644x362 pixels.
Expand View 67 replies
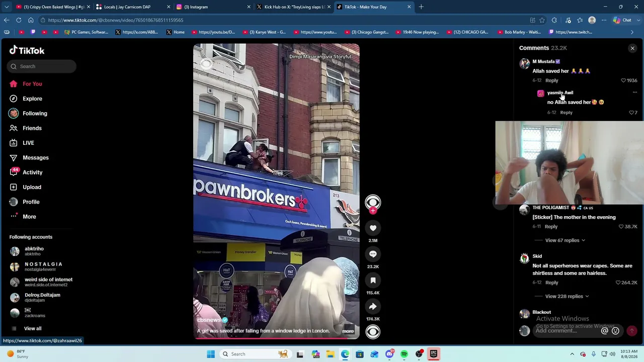tap(565, 240)
